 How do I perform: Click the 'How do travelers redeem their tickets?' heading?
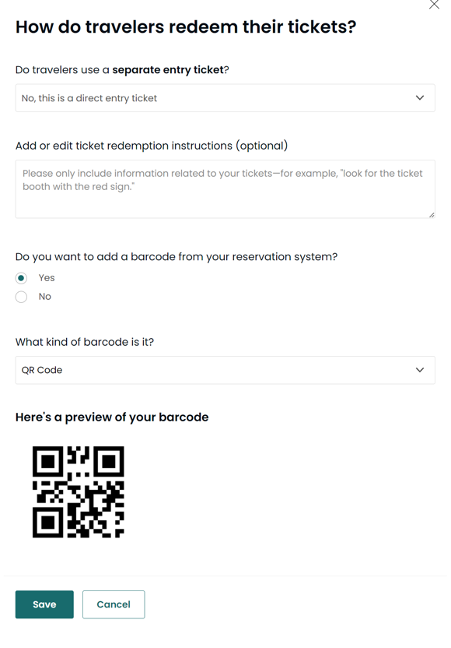(x=186, y=27)
